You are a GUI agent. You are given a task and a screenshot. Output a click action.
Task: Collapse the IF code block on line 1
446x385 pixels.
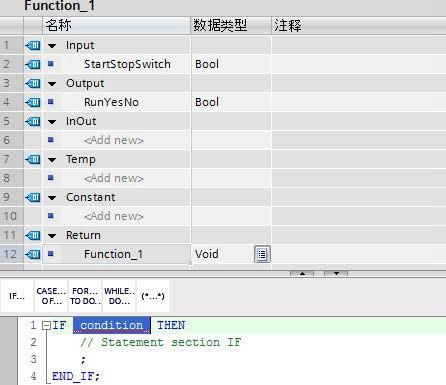tap(46, 325)
